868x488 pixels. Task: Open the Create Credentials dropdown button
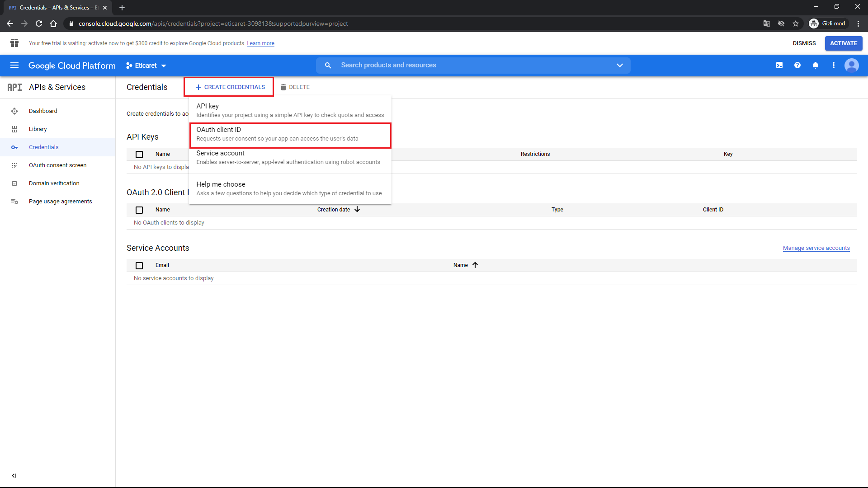(x=230, y=87)
